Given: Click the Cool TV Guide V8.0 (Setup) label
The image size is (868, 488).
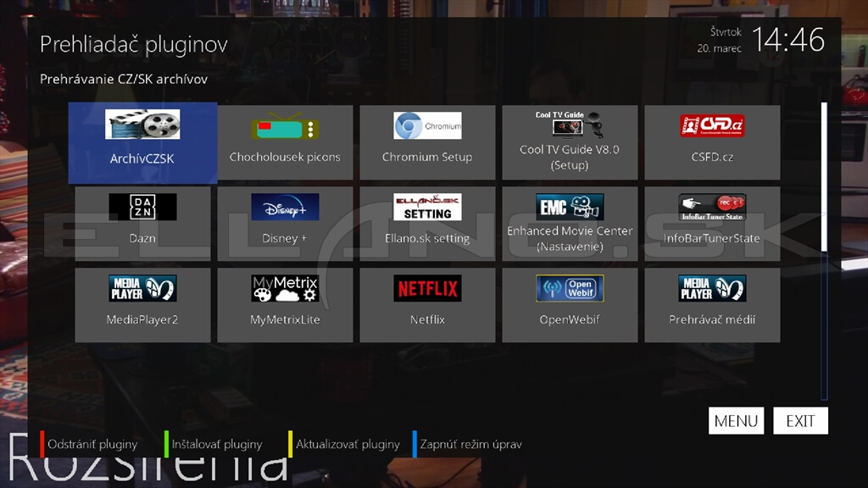Looking at the screenshot, I should point(570,157).
